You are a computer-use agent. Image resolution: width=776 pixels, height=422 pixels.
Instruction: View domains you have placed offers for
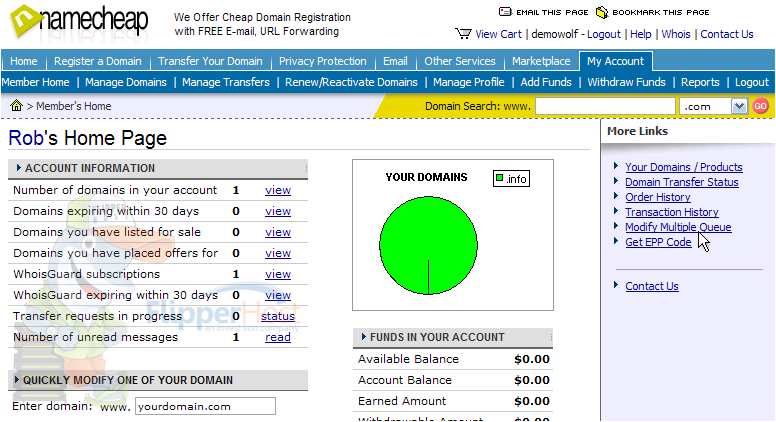[x=278, y=253]
